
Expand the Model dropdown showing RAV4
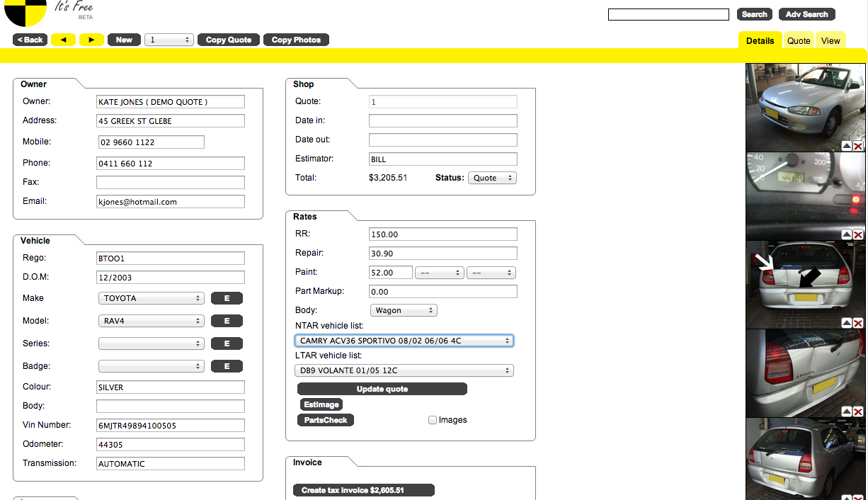click(151, 321)
